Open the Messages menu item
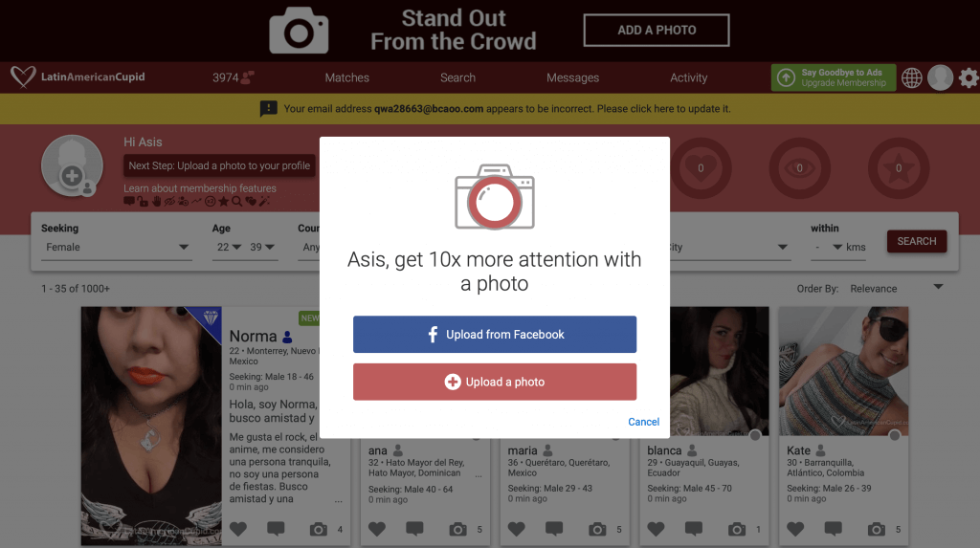Screen dimensions: 980x548 572,78
